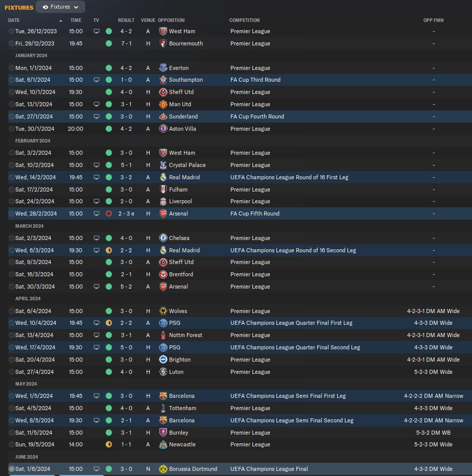Select the 4-2-2-2 DM AM Narrow on 1/5/2024
Image resolution: width=472 pixels, height=476 pixels.
coord(434,396)
